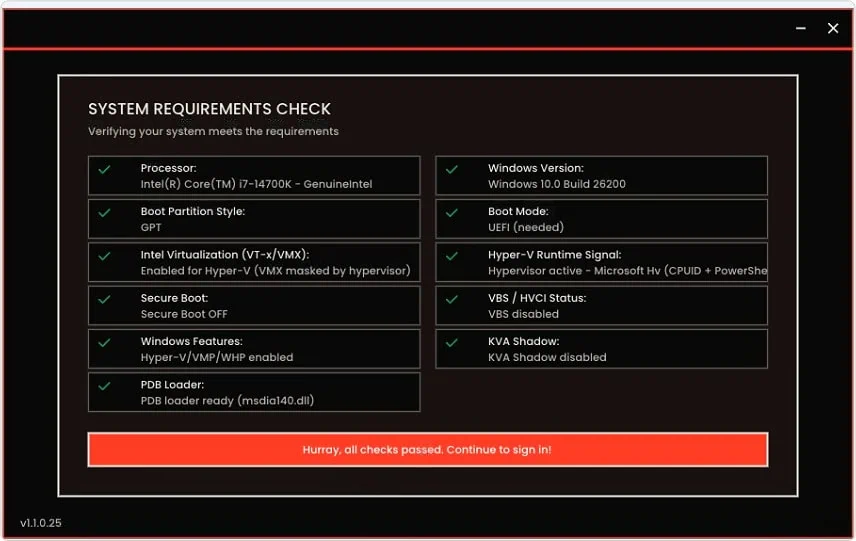Click the VBS / HVCI Status checkmark
Screen dimensions: 856x541
pyautogui.click(x=451, y=299)
